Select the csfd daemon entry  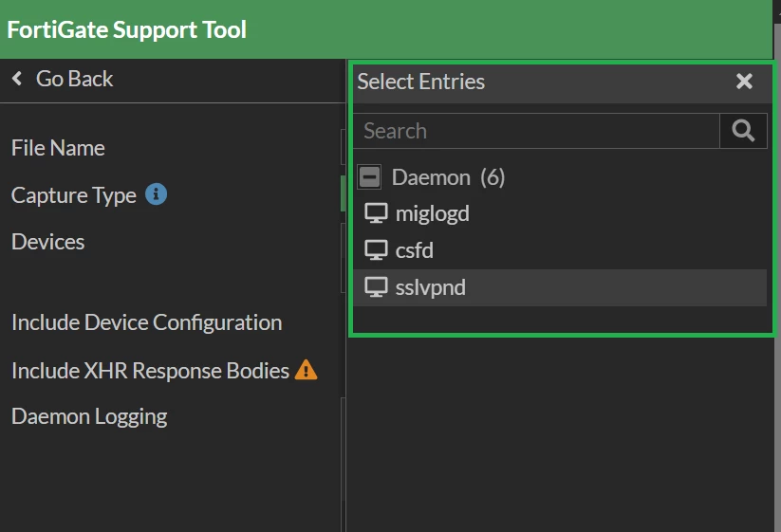coord(560,250)
